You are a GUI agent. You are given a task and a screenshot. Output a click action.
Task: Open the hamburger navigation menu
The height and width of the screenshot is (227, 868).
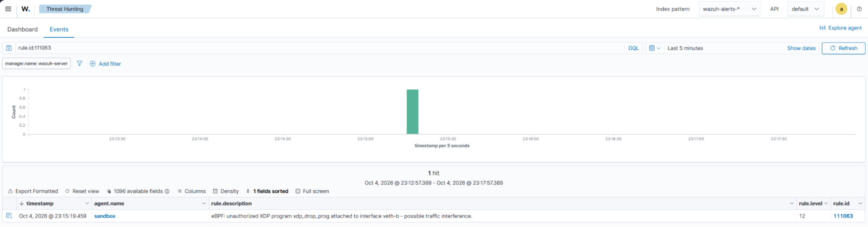click(8, 9)
